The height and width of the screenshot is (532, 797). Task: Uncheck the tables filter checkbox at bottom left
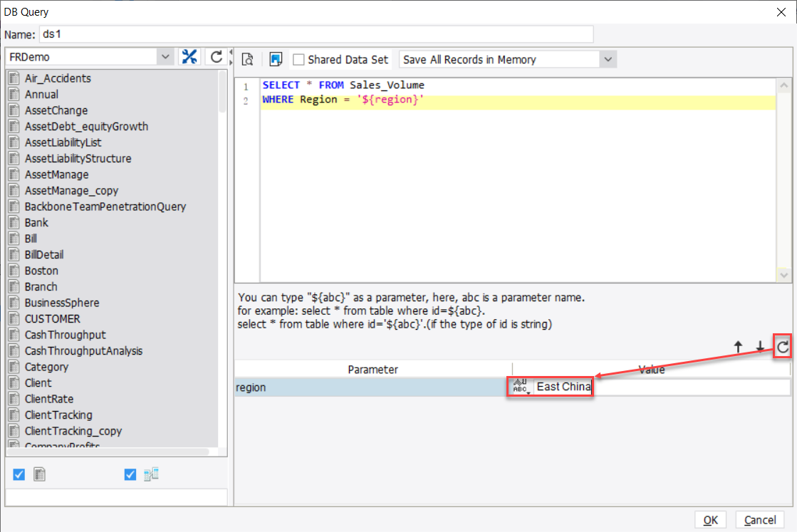pos(17,474)
